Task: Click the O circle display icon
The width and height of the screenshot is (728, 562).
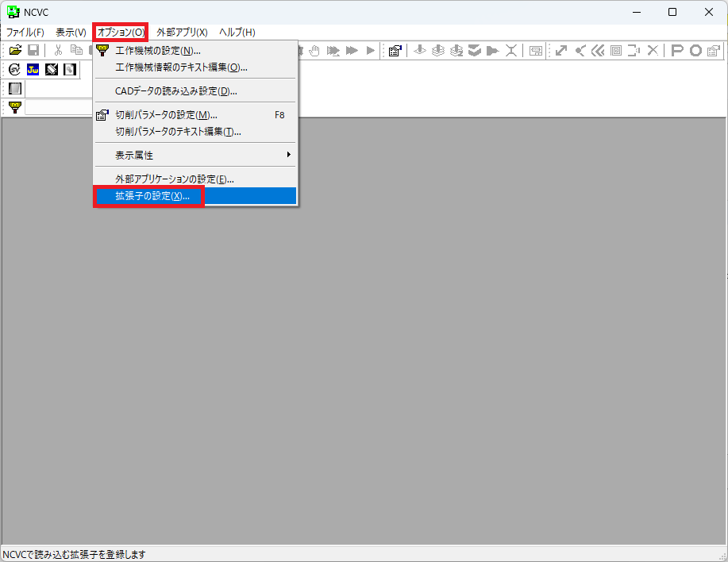Action: point(694,50)
